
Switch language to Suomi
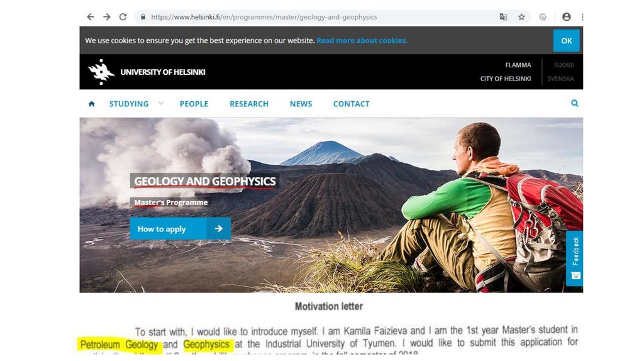pos(563,65)
